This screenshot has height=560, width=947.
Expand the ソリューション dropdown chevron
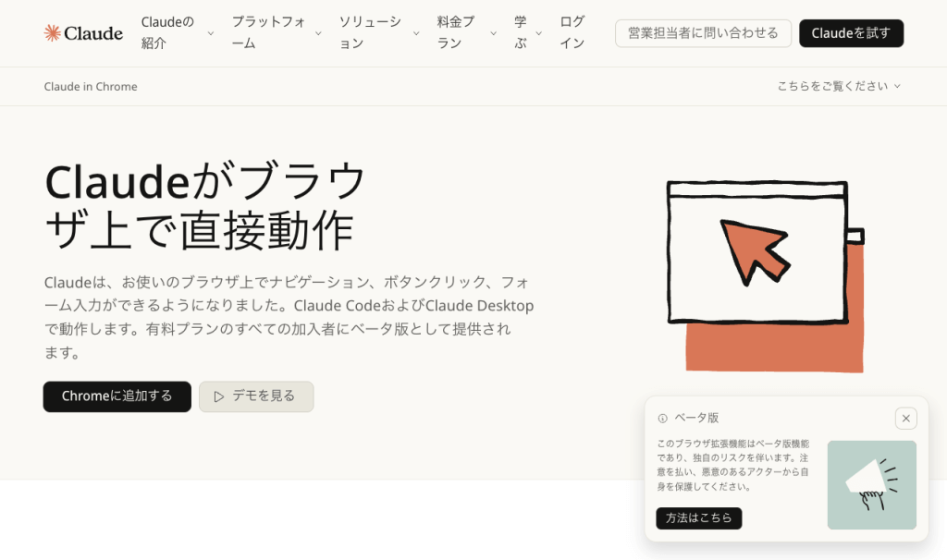pyautogui.click(x=416, y=33)
